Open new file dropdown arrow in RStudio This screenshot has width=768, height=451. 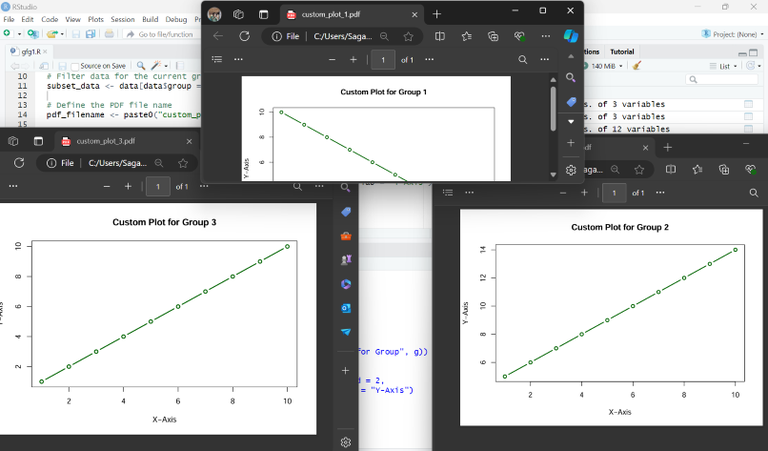click(20, 34)
